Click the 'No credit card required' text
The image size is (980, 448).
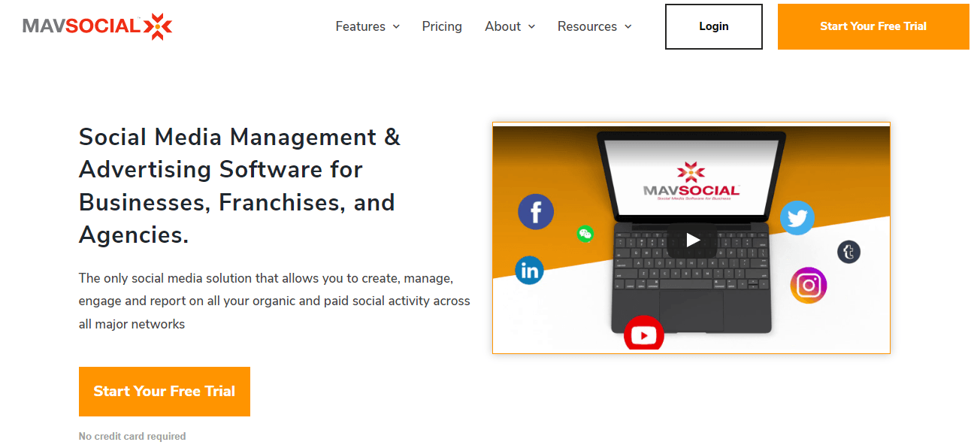pyautogui.click(x=132, y=436)
